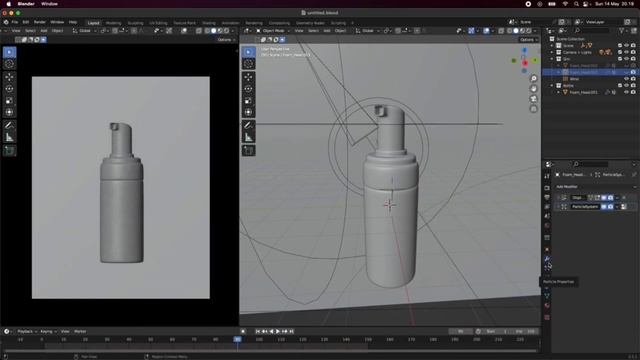Image resolution: width=640 pixels, height=360 pixels.
Task: Select the Add Cube tool in the left viewport
Action: [x=9, y=151]
